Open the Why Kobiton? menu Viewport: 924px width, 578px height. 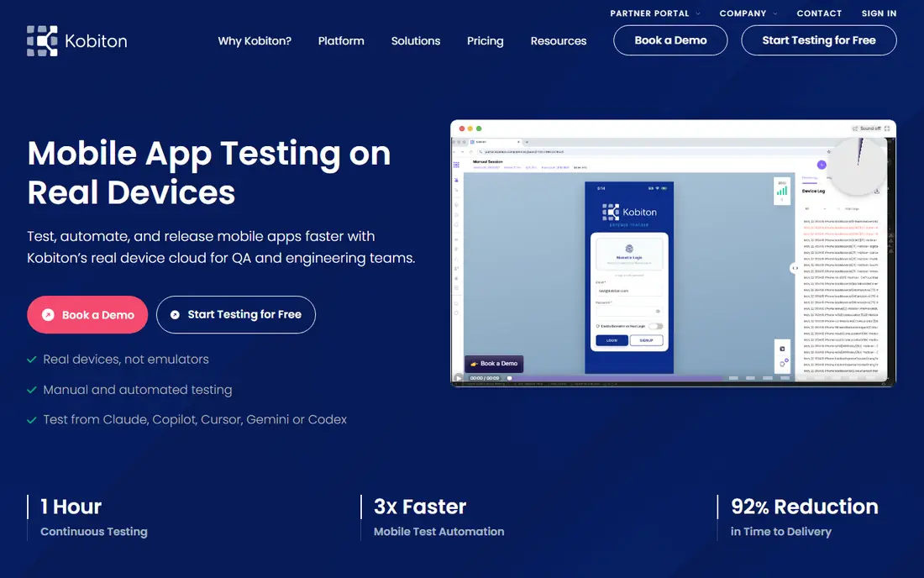[255, 40]
